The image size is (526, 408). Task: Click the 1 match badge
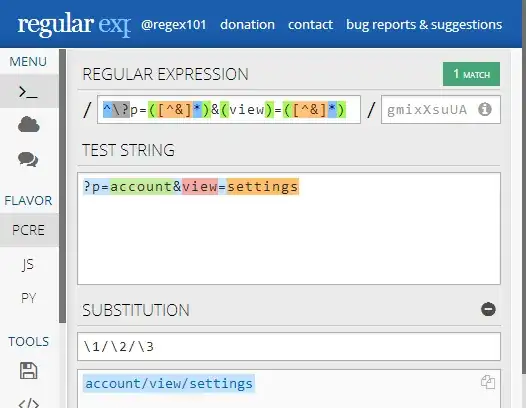471,74
